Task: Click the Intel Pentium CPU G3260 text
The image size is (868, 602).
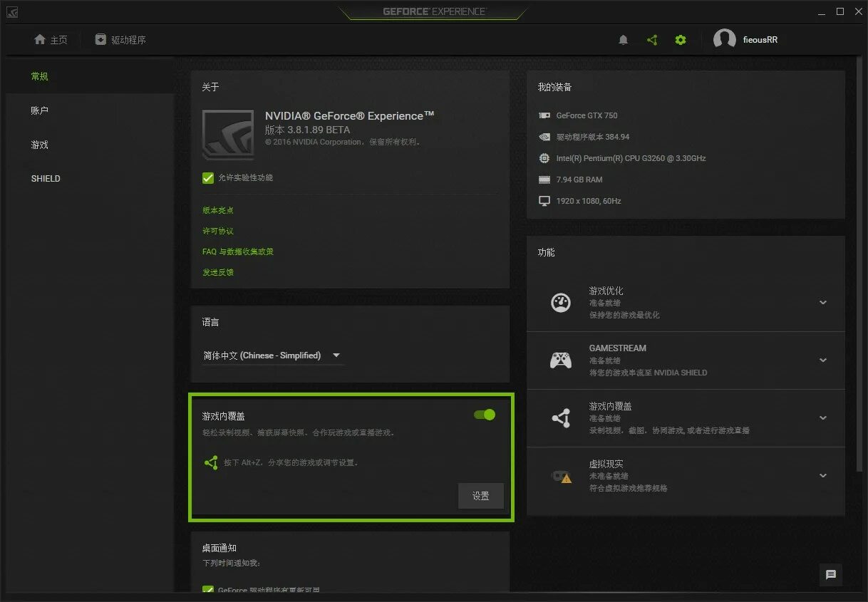Action: click(631, 158)
